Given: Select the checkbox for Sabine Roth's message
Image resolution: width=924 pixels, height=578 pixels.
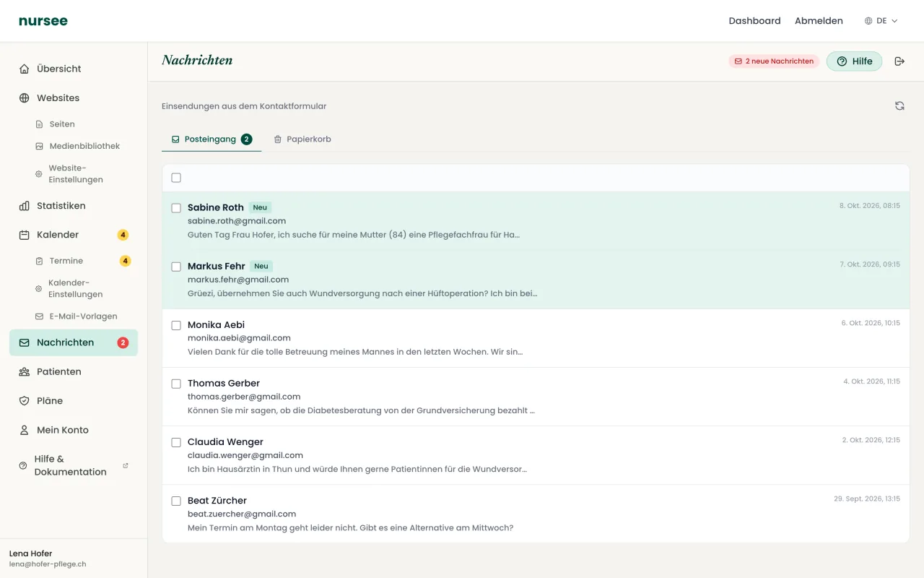Looking at the screenshot, I should 176,208.
